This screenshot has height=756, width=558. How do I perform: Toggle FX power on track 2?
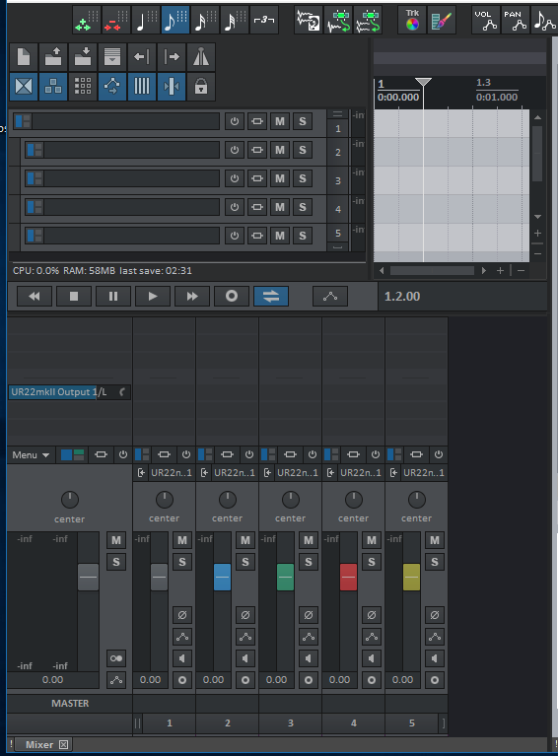point(235,150)
